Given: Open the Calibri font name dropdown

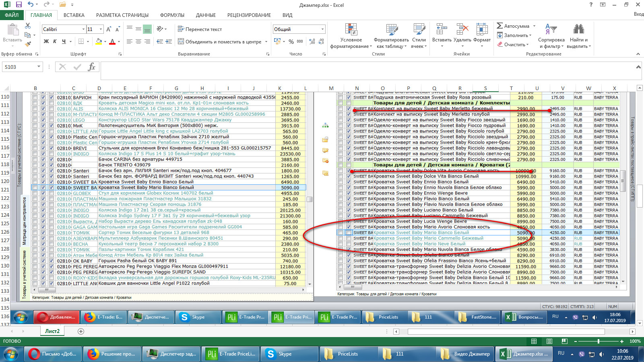Looking at the screenshot, I should click(83, 29).
